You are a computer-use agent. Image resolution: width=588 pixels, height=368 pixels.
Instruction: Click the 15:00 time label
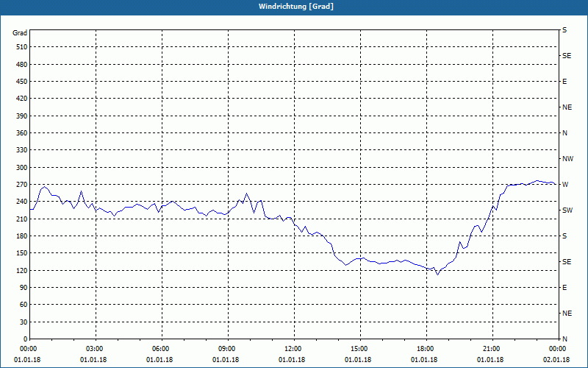point(360,348)
